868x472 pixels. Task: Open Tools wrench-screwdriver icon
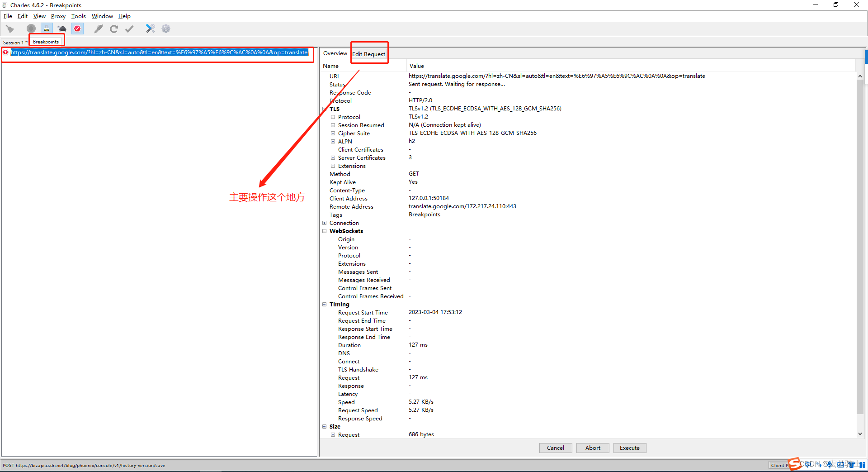(151, 29)
